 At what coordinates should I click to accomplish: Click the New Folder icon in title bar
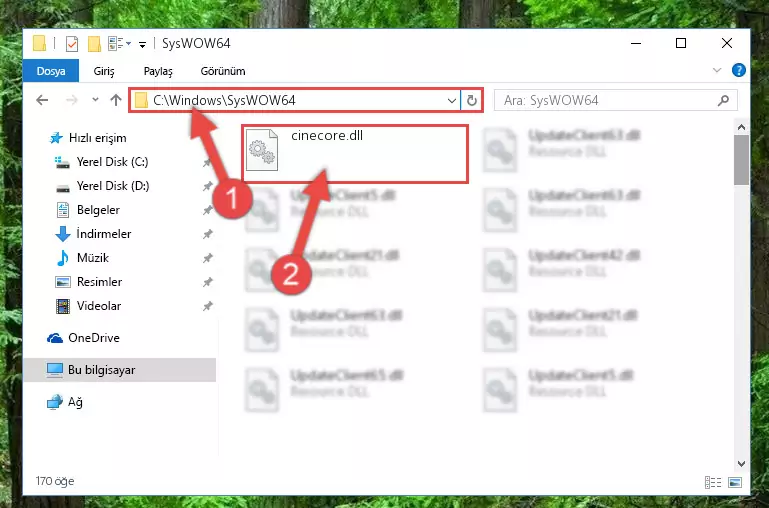click(94, 44)
